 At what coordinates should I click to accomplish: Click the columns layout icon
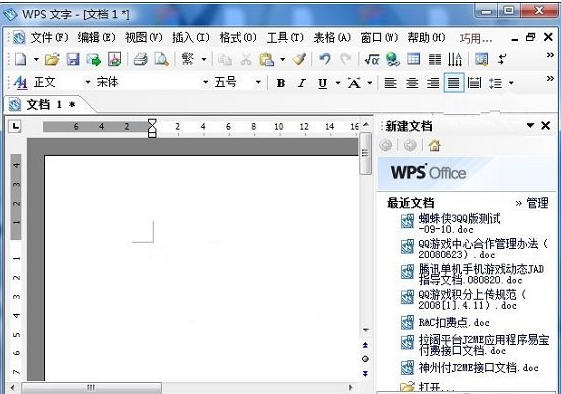(x=435, y=59)
